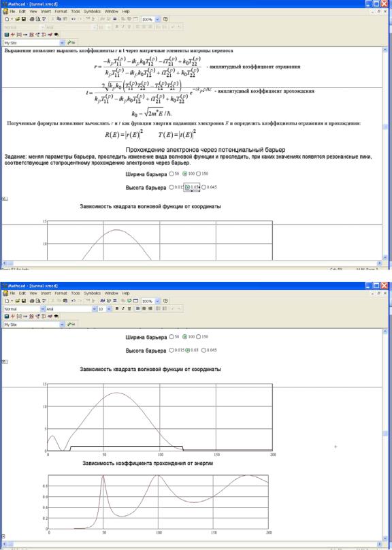Select barrier height 0.045 in lower window
The height and width of the screenshot is (550, 392).
click(203, 350)
